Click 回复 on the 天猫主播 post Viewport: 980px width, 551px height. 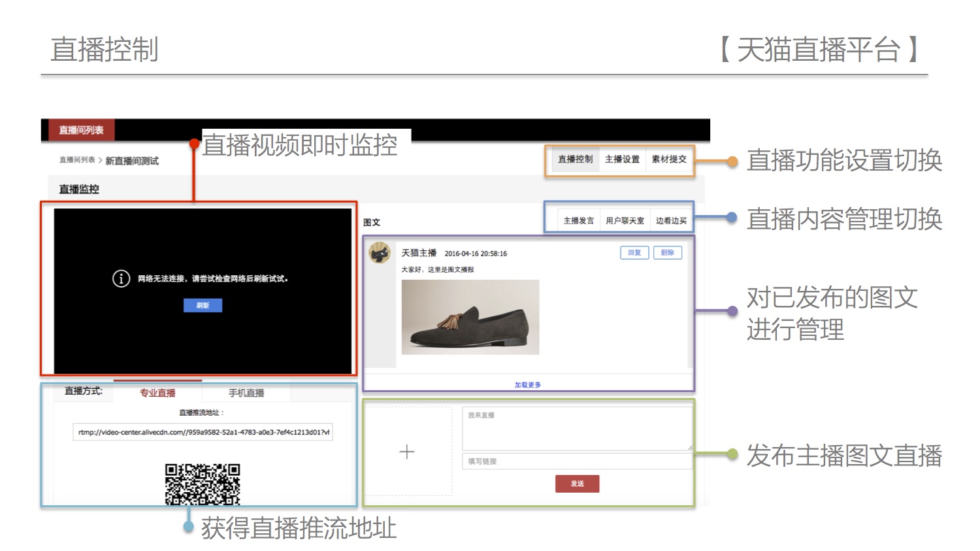click(x=634, y=253)
